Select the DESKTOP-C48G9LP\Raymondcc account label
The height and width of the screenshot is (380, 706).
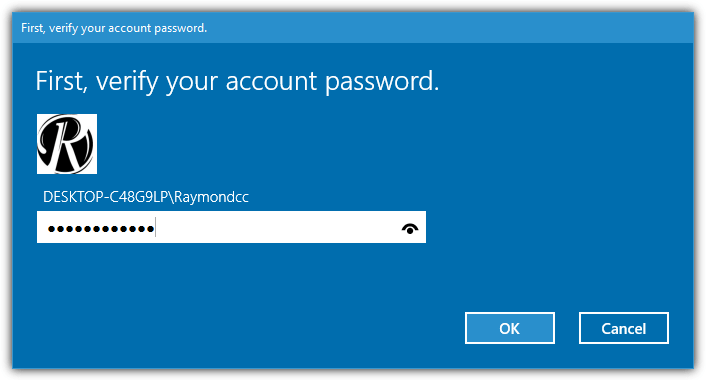click(145, 197)
